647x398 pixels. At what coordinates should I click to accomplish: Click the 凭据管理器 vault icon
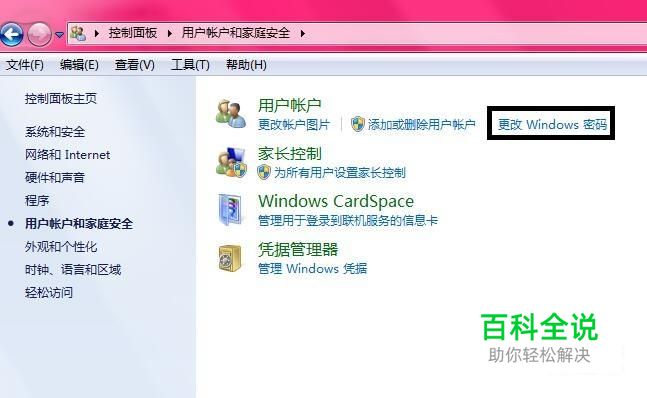(230, 258)
